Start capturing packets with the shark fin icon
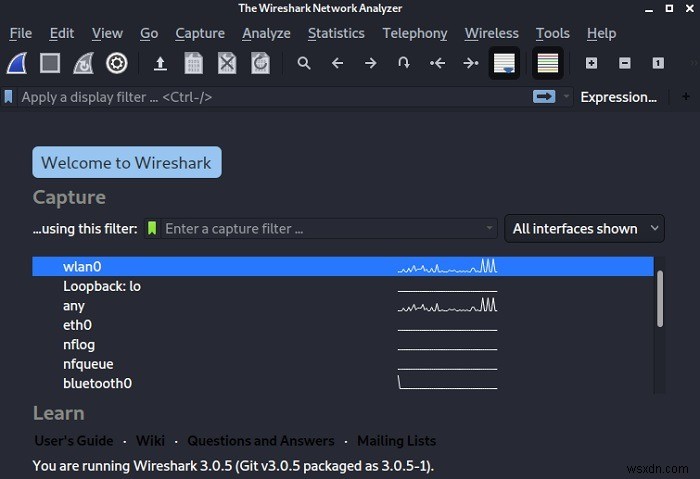This screenshot has width=700, height=479. pyautogui.click(x=17, y=63)
